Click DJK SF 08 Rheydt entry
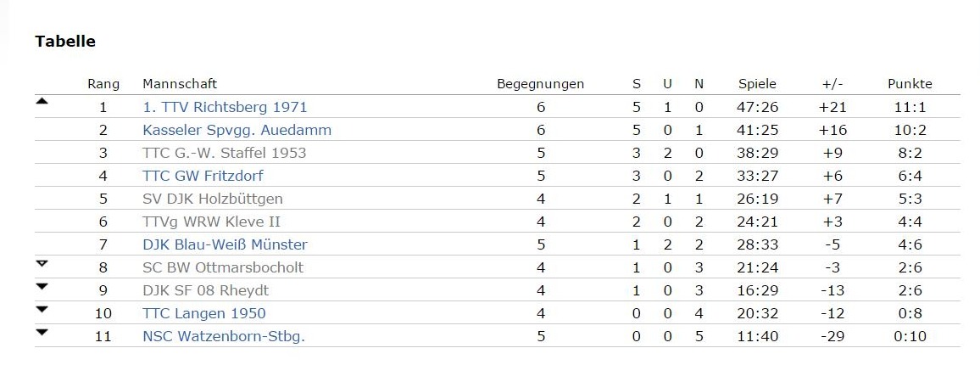Viewport: 980px width, 365px height. [x=206, y=290]
